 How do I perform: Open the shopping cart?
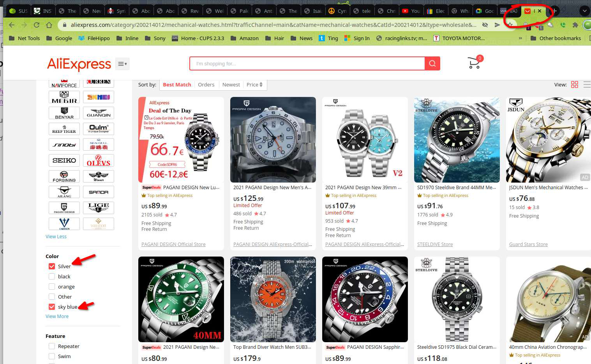475,62
